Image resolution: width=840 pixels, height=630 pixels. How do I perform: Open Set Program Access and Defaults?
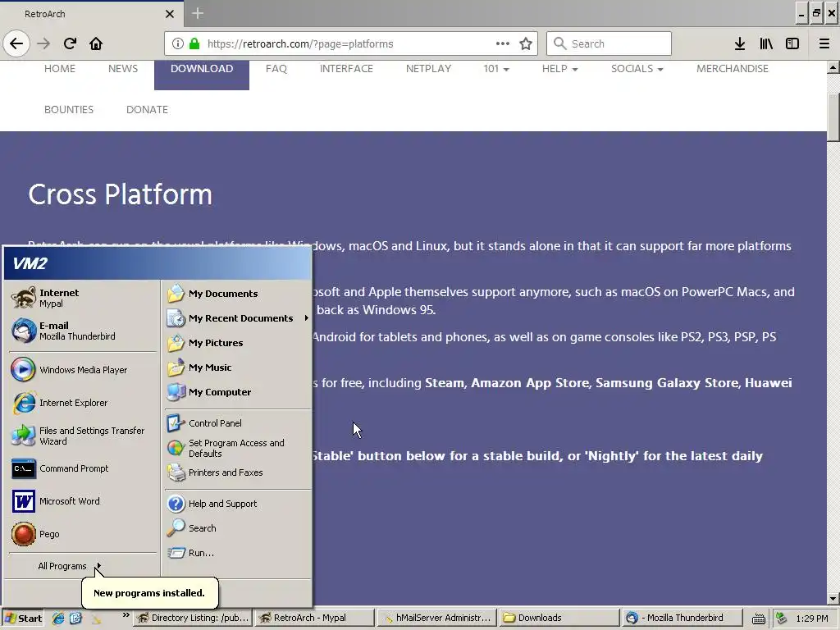pyautogui.click(x=238, y=448)
